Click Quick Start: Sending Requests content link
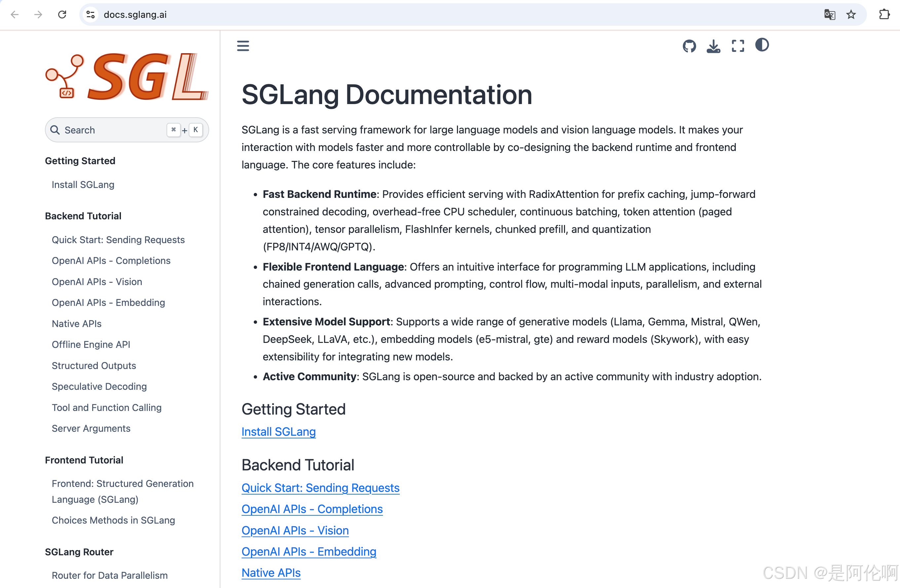Screen dimensions: 900x588 coord(320,488)
